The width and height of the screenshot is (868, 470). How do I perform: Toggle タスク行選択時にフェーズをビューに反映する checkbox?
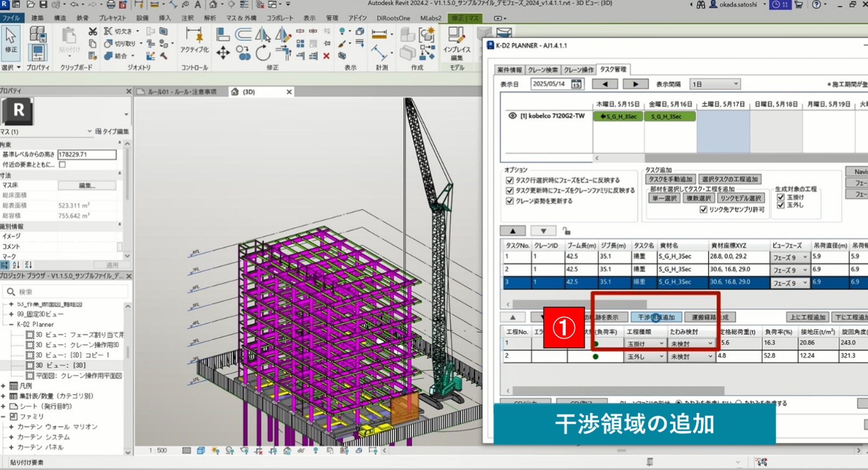click(x=509, y=180)
